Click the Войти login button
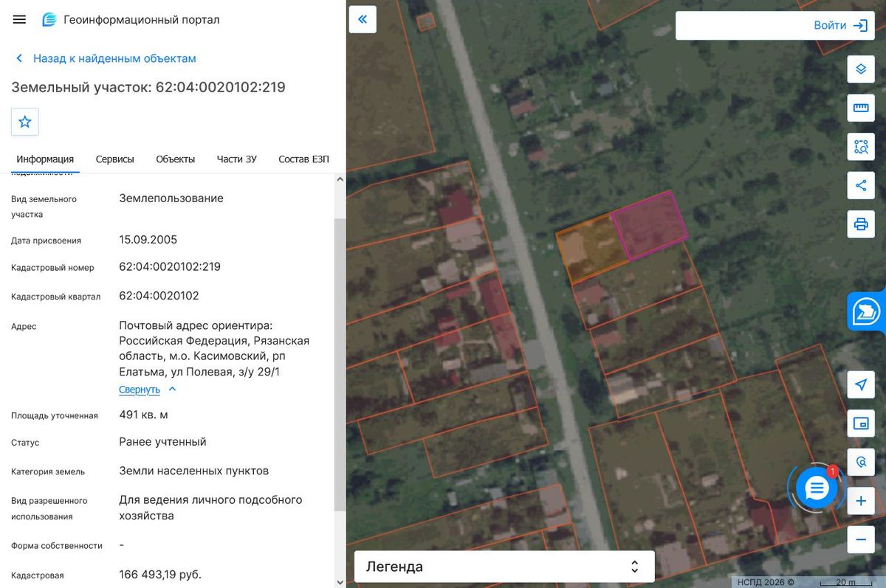The width and height of the screenshot is (886, 588). click(830, 25)
